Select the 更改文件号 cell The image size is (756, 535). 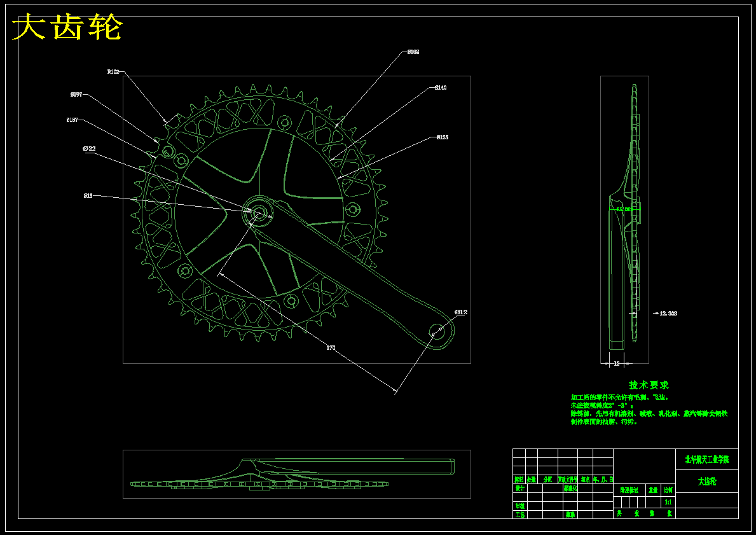(x=568, y=480)
